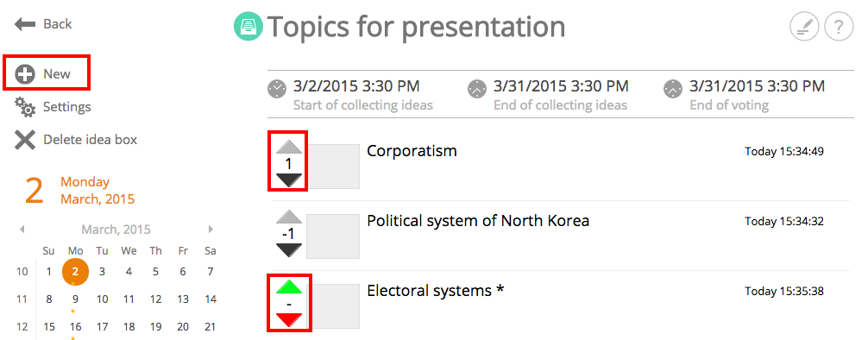
Task: Go to the previous month in the calendar
Action: point(22,230)
